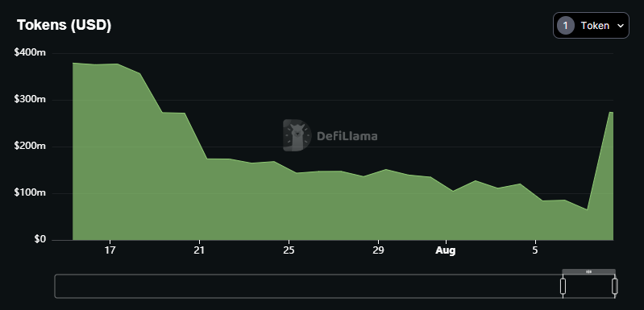Click the DefiLlama llama logo watermark
The image size is (644, 310).
point(297,135)
